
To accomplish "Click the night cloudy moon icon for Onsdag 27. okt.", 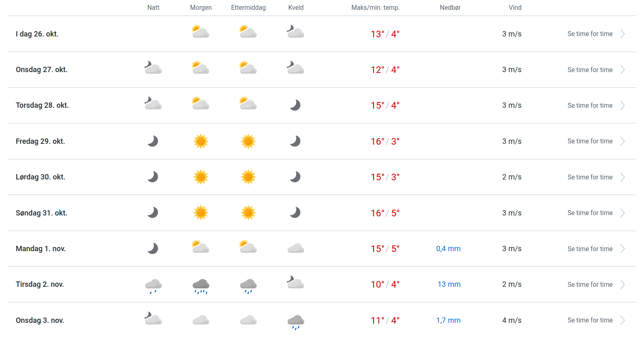I will [x=153, y=68].
